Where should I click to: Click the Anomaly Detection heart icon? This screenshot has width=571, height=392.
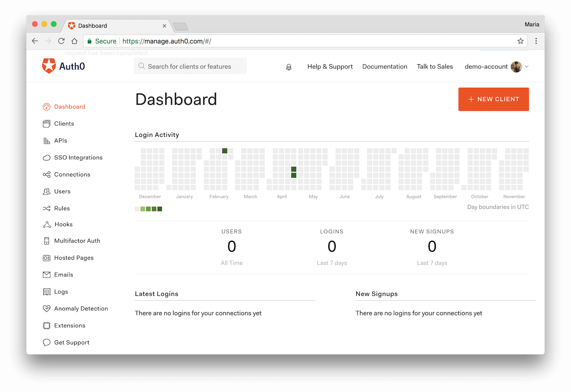coord(46,309)
